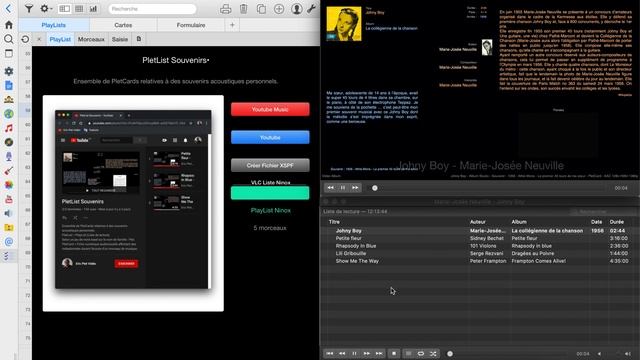The height and width of the screenshot is (360, 640).
Task: Select the Cartes view tab
Action: pos(123,25)
